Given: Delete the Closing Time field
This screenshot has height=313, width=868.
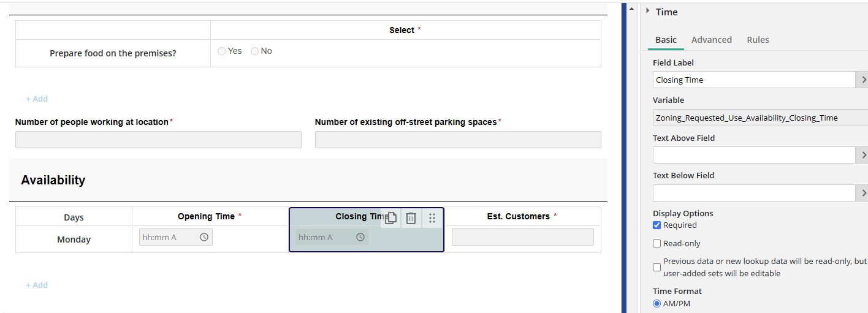Looking at the screenshot, I should click(411, 217).
